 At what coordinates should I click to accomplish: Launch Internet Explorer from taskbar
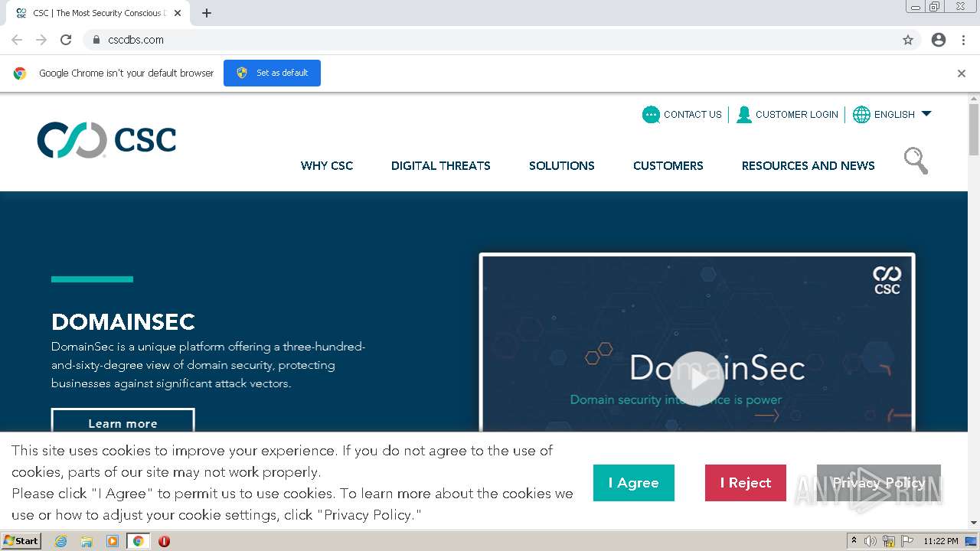pyautogui.click(x=61, y=541)
